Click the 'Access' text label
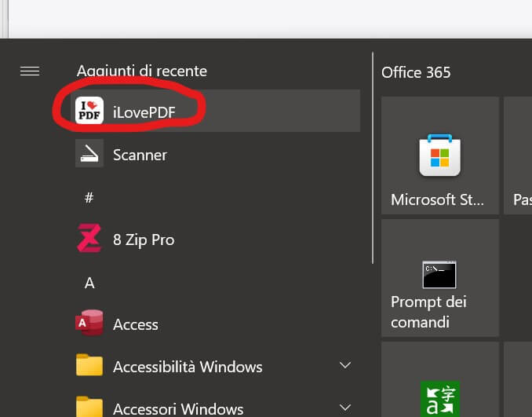 click(136, 324)
